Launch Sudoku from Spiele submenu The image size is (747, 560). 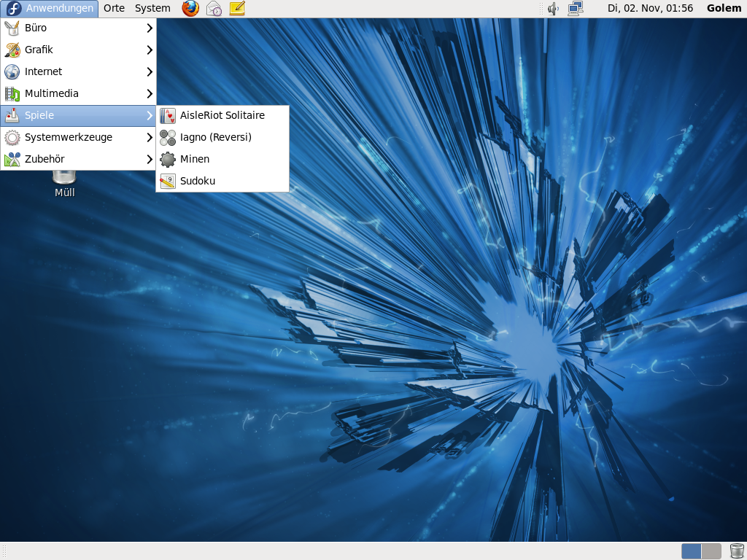[x=197, y=181]
